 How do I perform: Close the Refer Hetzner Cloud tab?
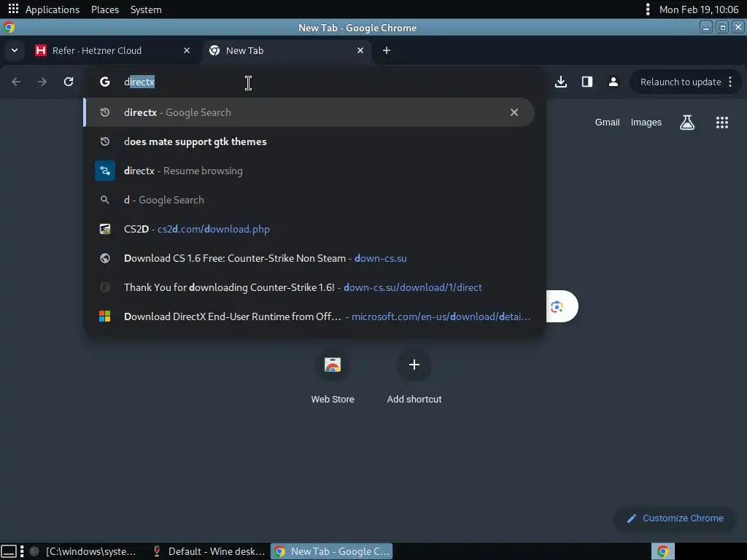coord(187,50)
